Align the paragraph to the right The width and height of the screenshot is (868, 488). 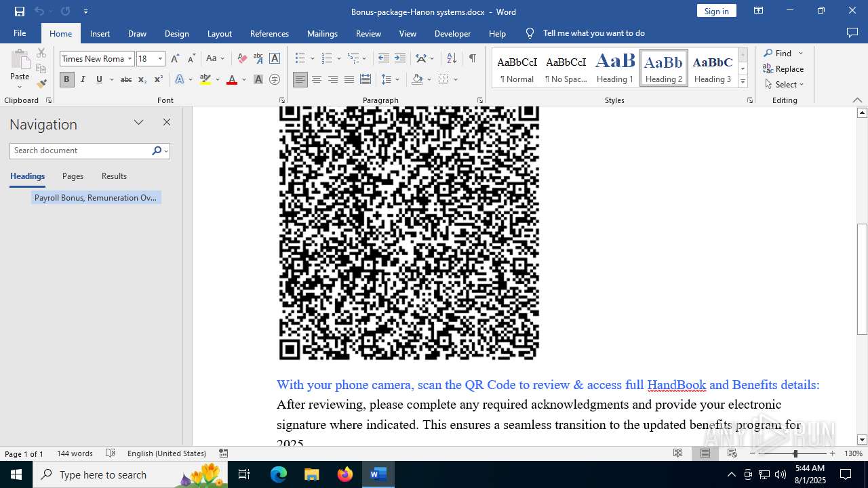[x=333, y=79]
